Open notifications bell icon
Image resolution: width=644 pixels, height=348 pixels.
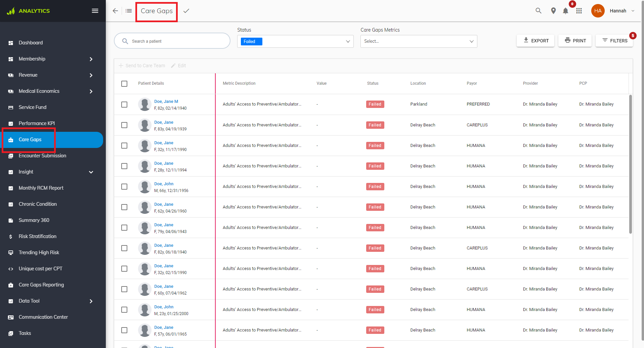point(566,11)
